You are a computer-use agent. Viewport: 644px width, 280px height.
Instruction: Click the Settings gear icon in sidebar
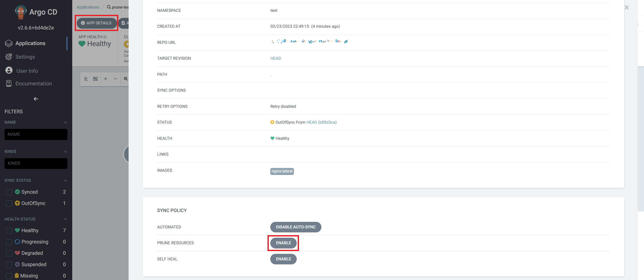(9, 57)
